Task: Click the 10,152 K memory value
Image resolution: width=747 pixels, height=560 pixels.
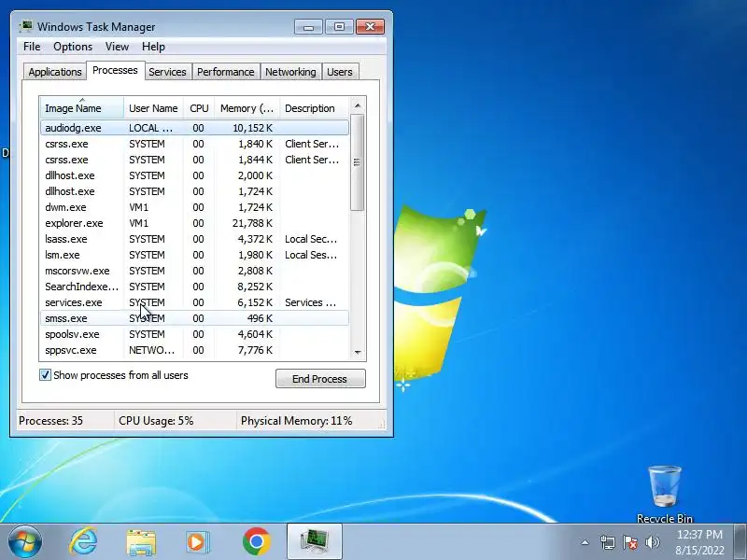Action: point(252,128)
